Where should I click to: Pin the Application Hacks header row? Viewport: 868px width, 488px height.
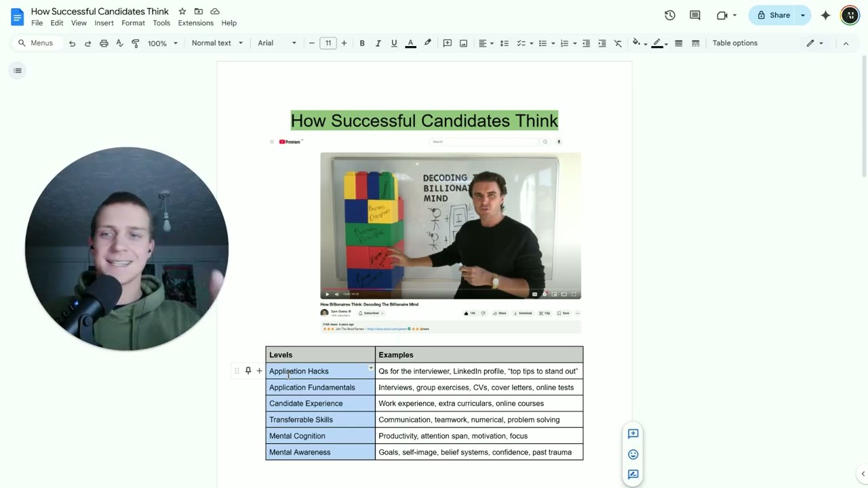pyautogui.click(x=248, y=371)
